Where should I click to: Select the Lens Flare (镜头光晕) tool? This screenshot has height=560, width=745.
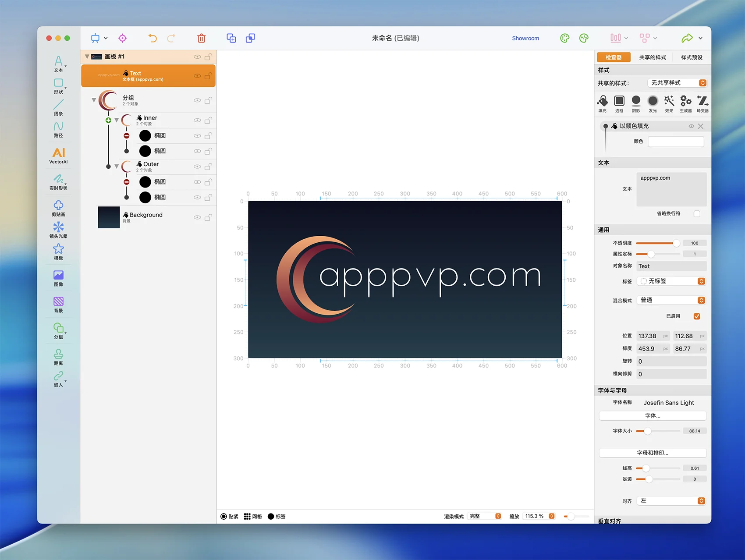pyautogui.click(x=58, y=229)
